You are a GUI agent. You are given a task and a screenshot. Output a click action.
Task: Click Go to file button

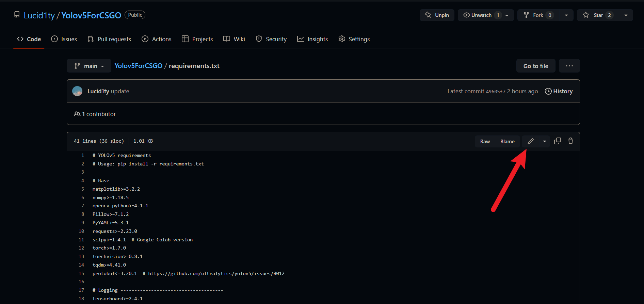536,66
